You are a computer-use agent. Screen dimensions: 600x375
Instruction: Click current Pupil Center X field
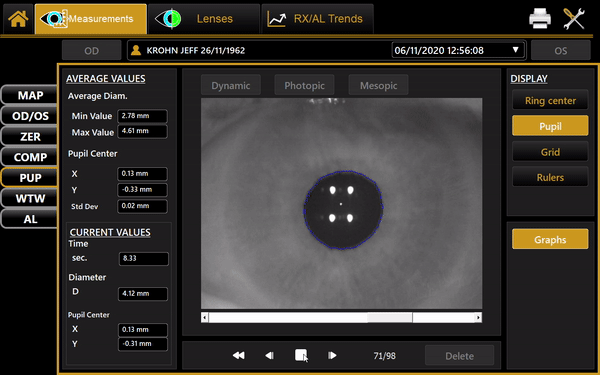(143, 329)
